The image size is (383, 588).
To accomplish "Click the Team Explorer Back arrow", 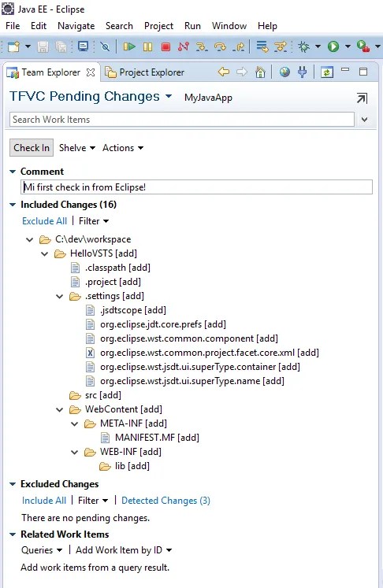I will point(224,72).
